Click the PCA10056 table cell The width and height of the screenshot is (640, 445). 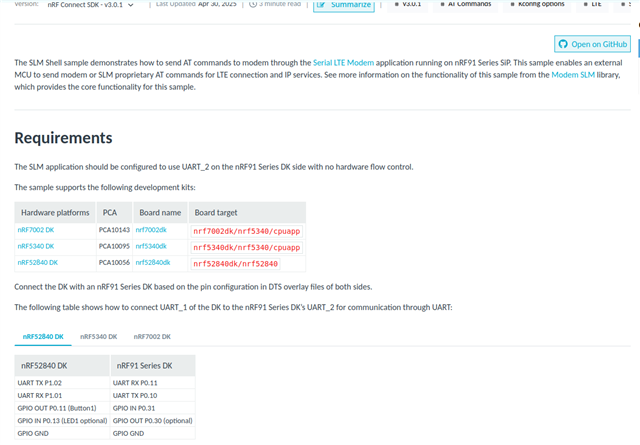tap(114, 263)
